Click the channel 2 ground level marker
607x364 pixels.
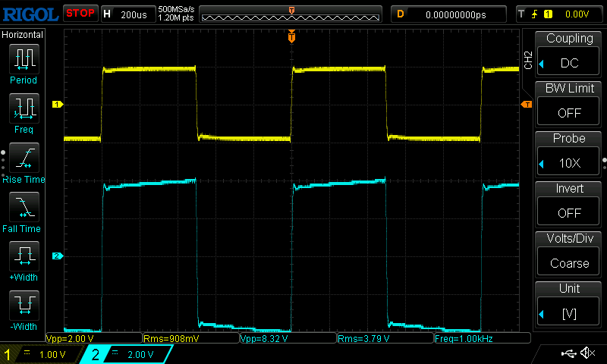58,256
